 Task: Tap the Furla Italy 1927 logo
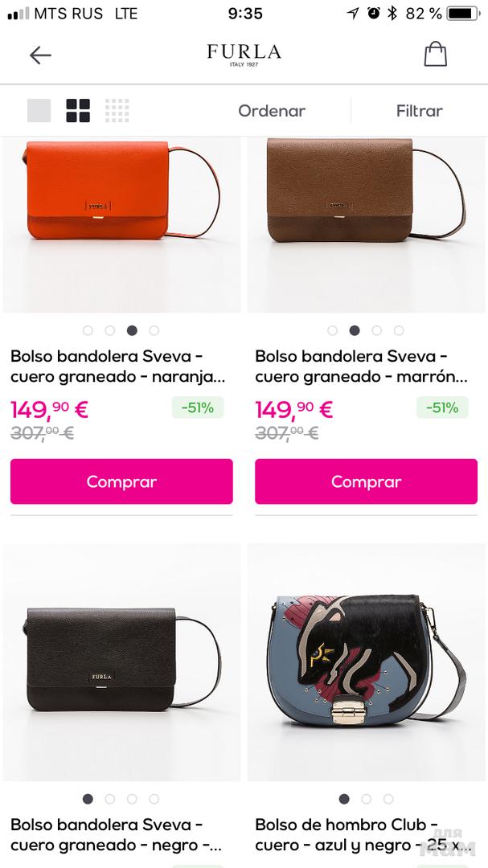244,55
